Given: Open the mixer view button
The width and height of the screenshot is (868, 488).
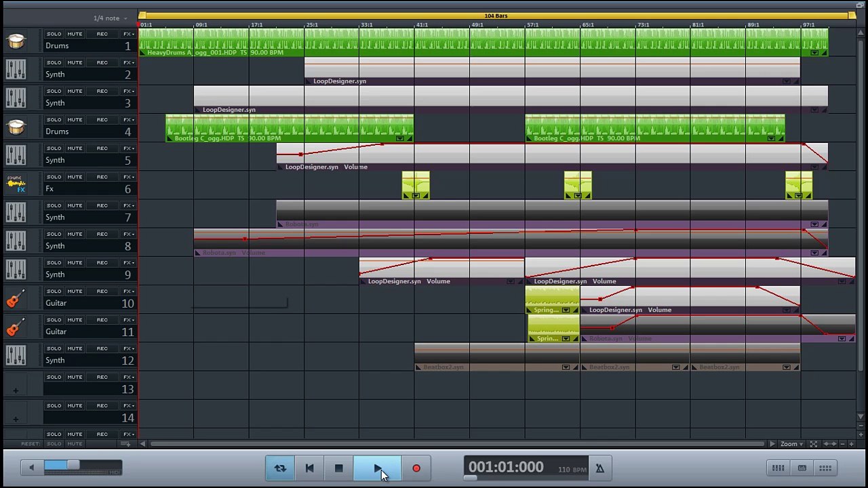Looking at the screenshot, I should 778,468.
